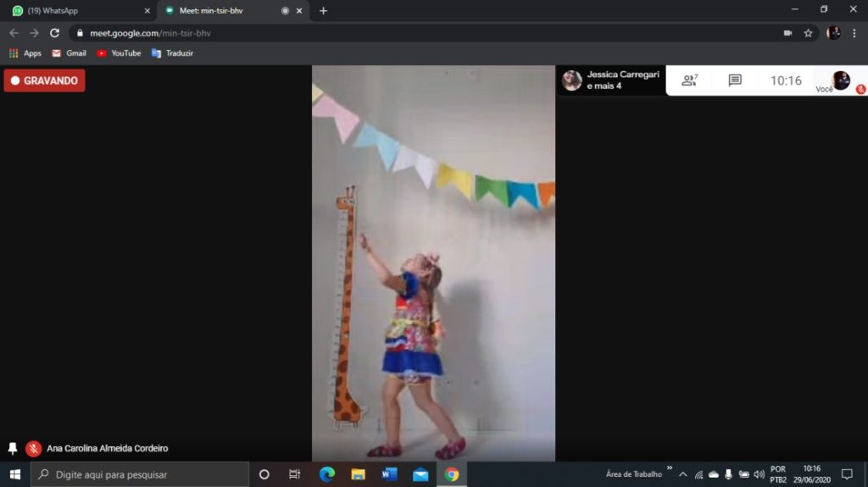Image resolution: width=868 pixels, height=487 pixels.
Task: Open the volume control tray icon
Action: [759, 474]
